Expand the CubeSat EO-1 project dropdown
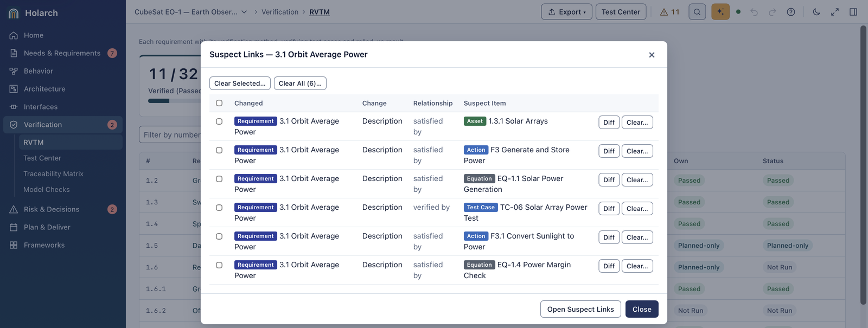 pos(191,12)
